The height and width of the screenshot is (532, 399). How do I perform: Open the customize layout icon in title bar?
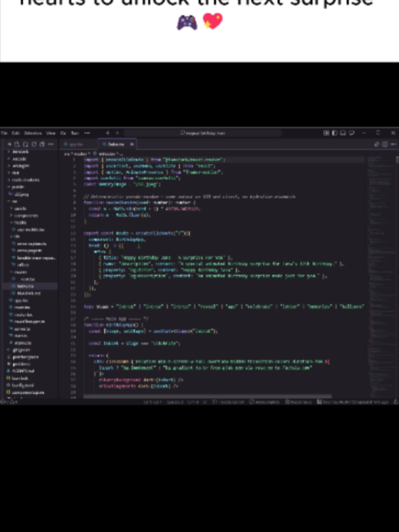[326, 133]
